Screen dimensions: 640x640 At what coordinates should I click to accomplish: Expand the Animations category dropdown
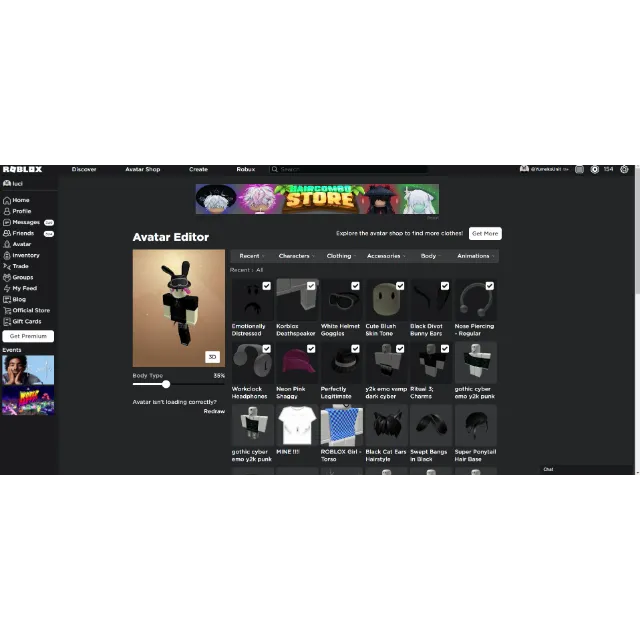[x=476, y=256]
